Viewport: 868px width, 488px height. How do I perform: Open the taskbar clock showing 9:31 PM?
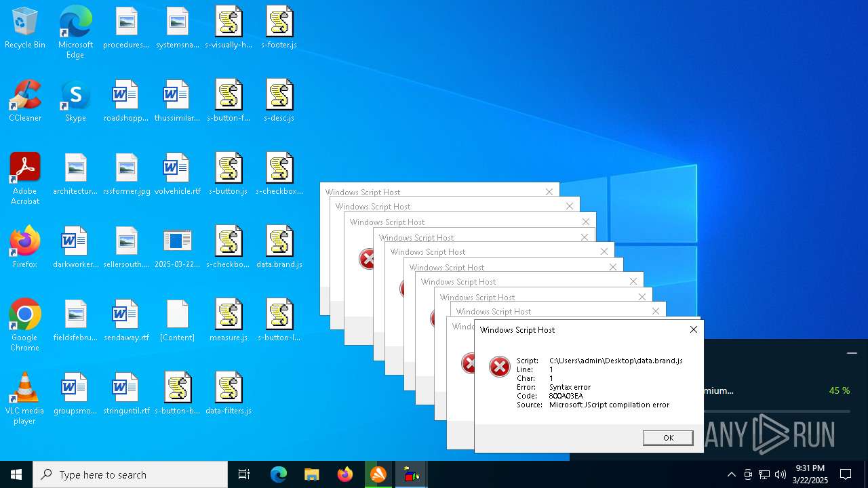tap(810, 474)
